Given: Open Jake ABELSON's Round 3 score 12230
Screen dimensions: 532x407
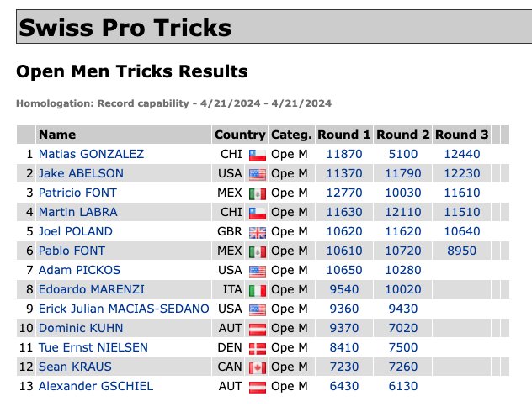Looking at the screenshot, I should pos(461,173).
